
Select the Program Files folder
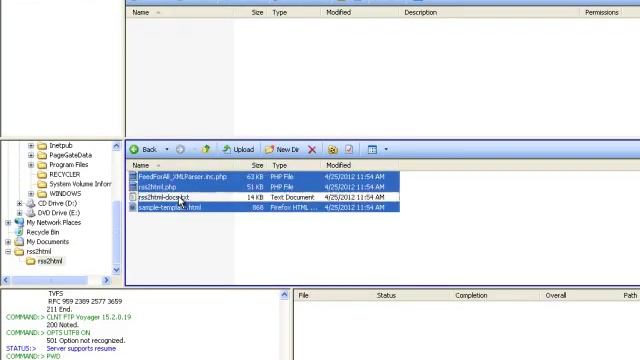69,164
